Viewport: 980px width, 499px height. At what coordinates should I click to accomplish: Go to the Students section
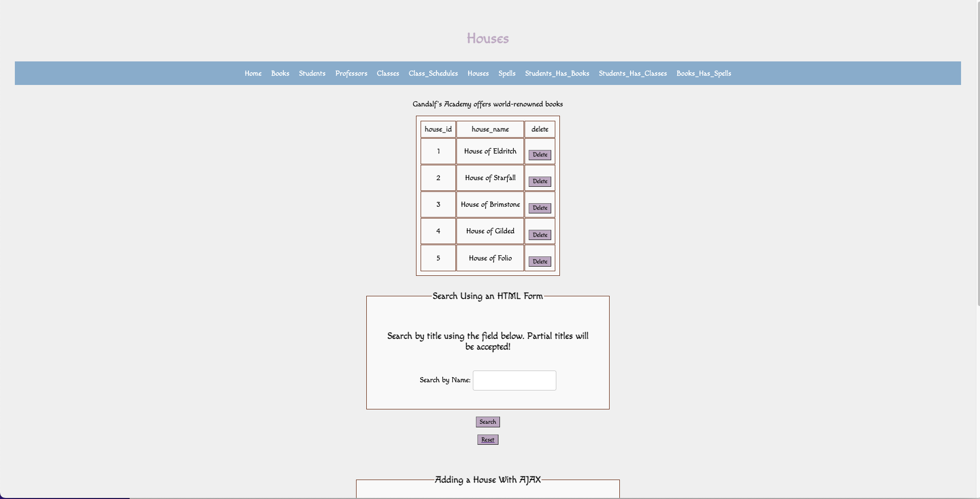(x=311, y=73)
